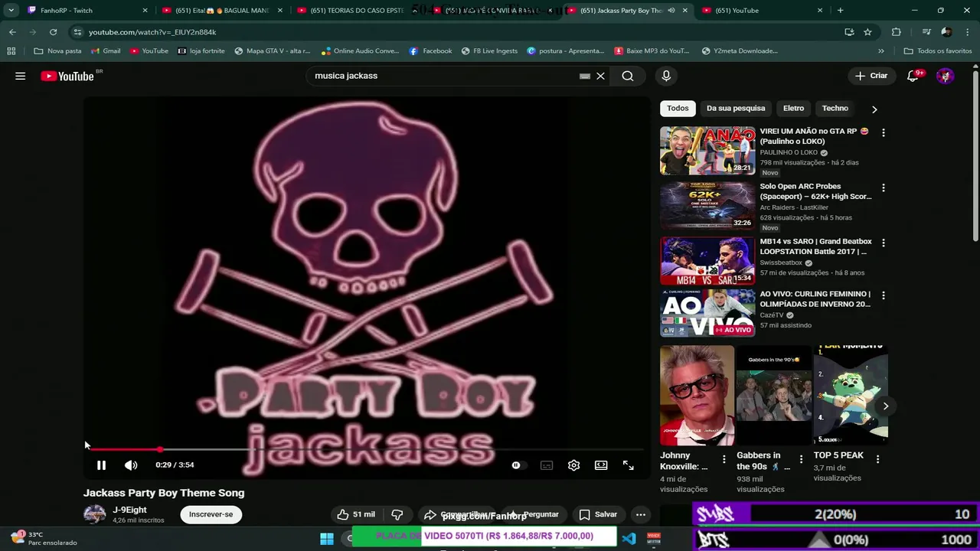Screen dimensions: 980x551
Task: Reload the page with refresh icon
Action: [53, 32]
